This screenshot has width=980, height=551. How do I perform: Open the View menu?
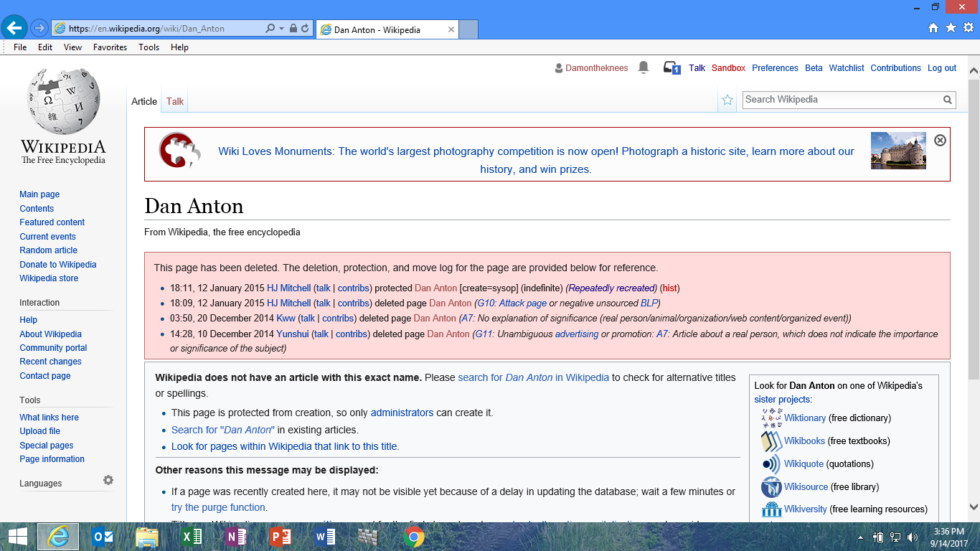72,47
